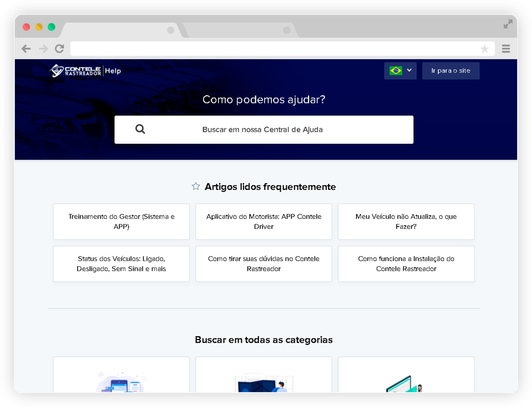Click the fullscreen expand arrows icon
Image resolution: width=532 pixels, height=407 pixels.
[x=508, y=24]
